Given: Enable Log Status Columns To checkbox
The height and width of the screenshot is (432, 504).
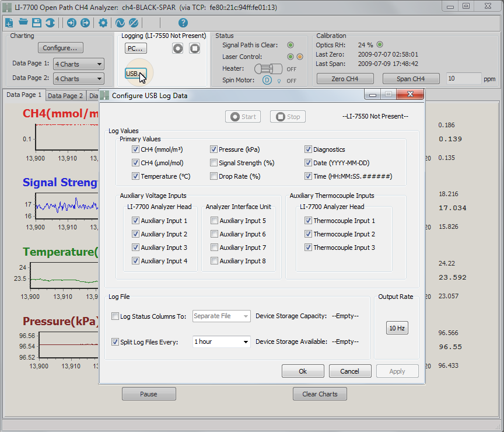Looking at the screenshot, I should (x=115, y=316).
